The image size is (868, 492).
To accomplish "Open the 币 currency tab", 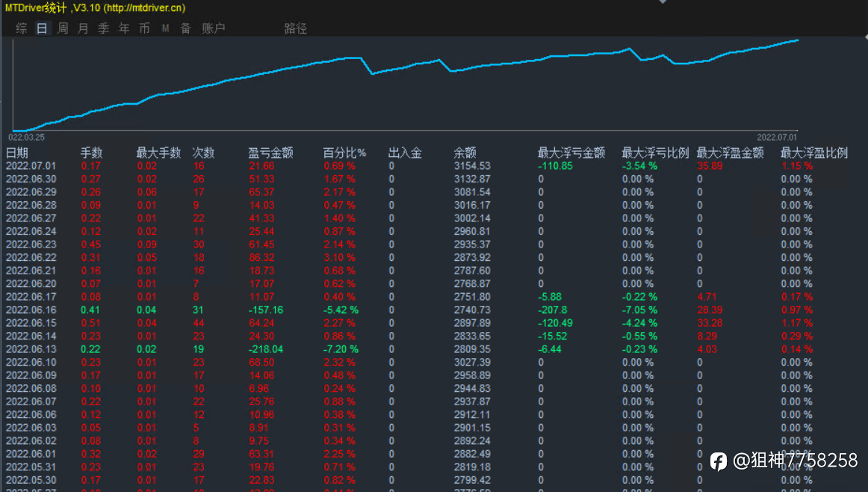I will click(144, 28).
